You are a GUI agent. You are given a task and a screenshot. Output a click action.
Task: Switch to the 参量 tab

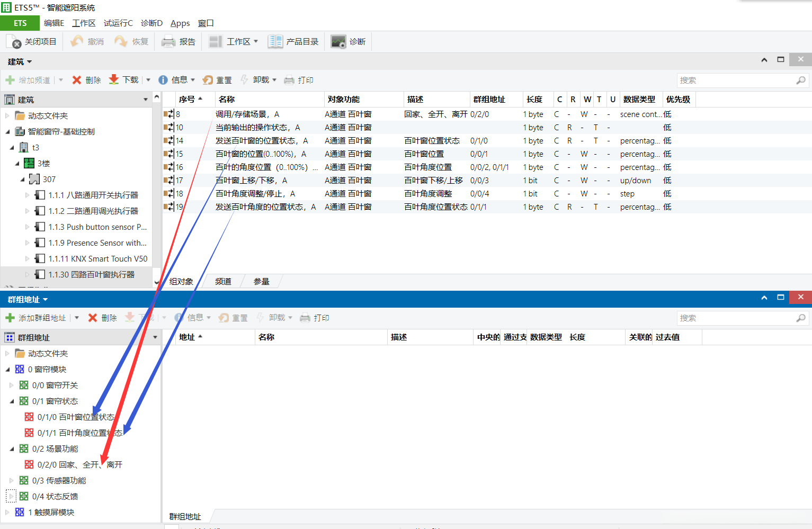261,281
